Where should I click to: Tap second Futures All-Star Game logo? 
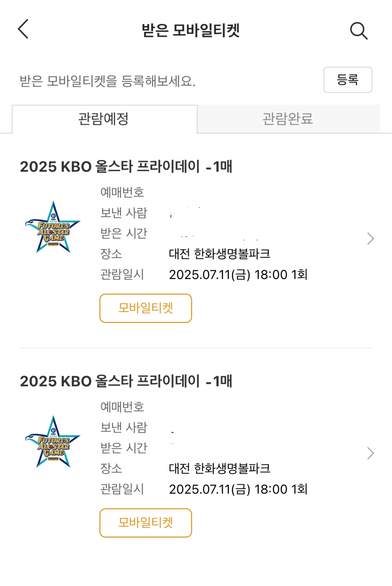[53, 442]
